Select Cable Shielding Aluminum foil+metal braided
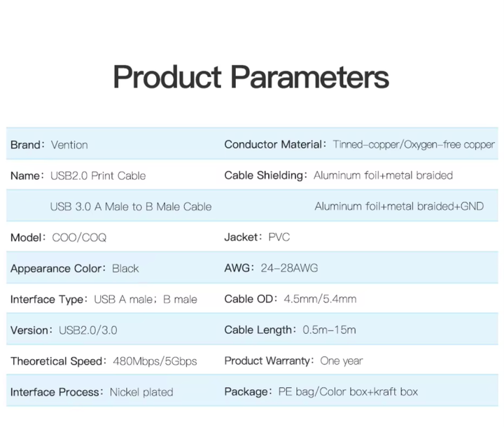504x427 pixels. 339,175
